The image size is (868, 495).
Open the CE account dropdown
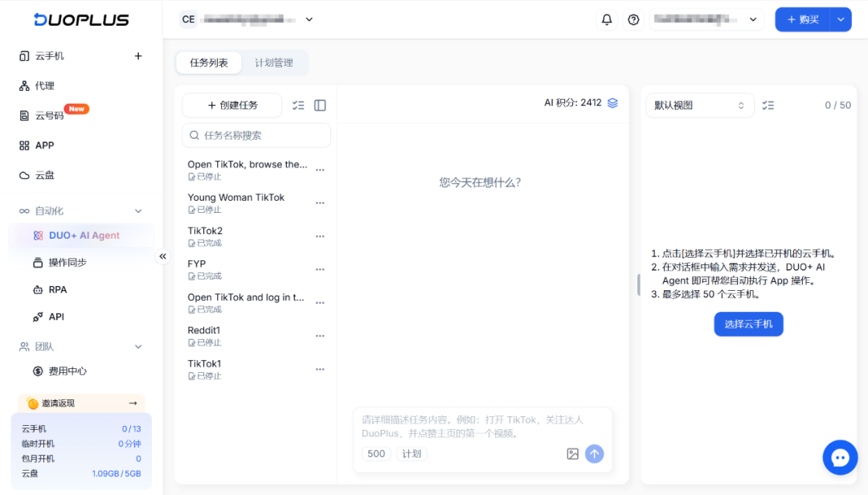(247, 19)
